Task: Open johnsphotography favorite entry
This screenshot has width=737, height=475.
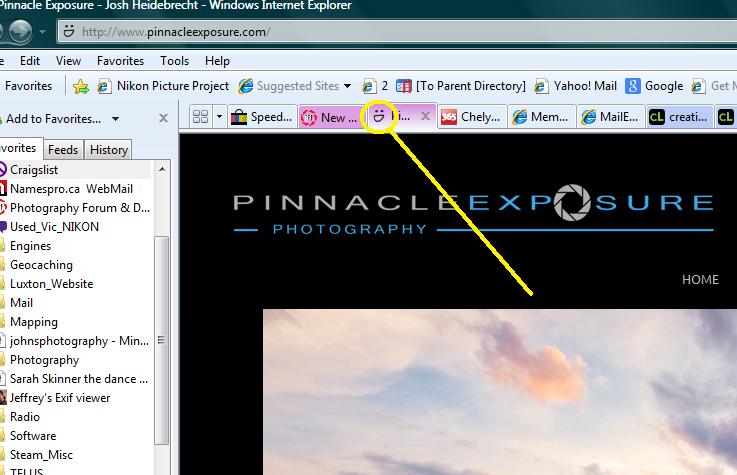Action: pyautogui.click(x=75, y=341)
